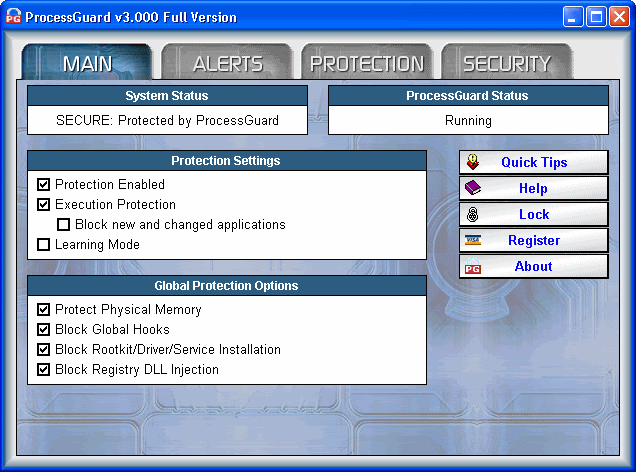636x472 pixels.
Task: Toggle Execution Protection checkbox
Action: tap(43, 204)
